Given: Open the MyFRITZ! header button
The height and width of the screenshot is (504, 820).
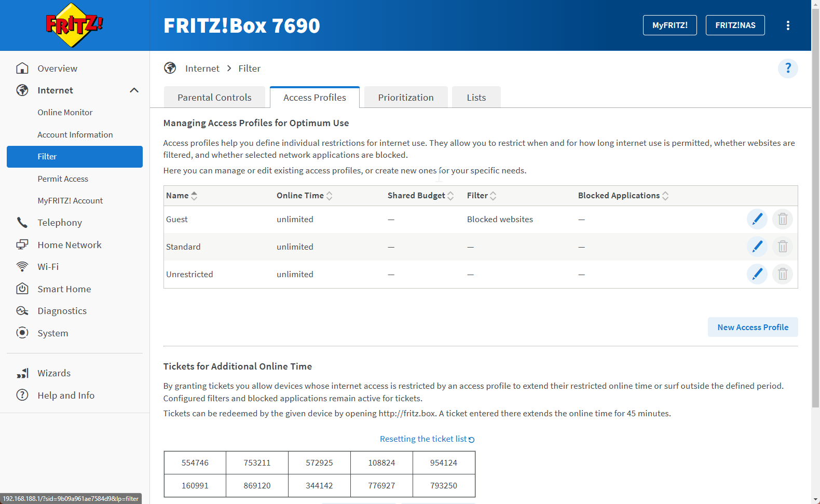Looking at the screenshot, I should click(669, 25).
